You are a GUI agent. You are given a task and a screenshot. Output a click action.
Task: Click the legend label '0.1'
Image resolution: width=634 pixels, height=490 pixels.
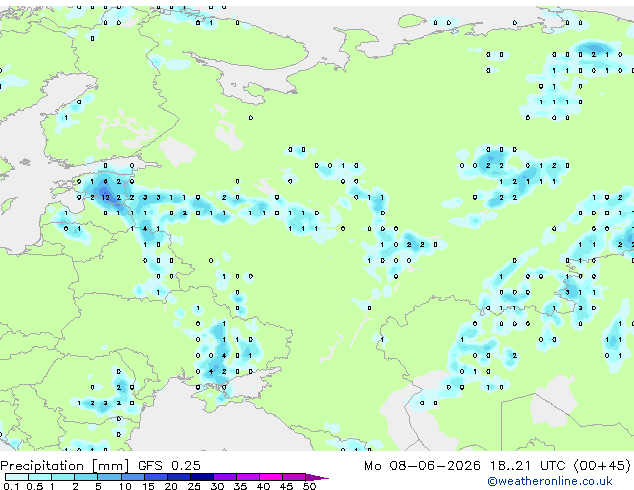click(x=11, y=486)
